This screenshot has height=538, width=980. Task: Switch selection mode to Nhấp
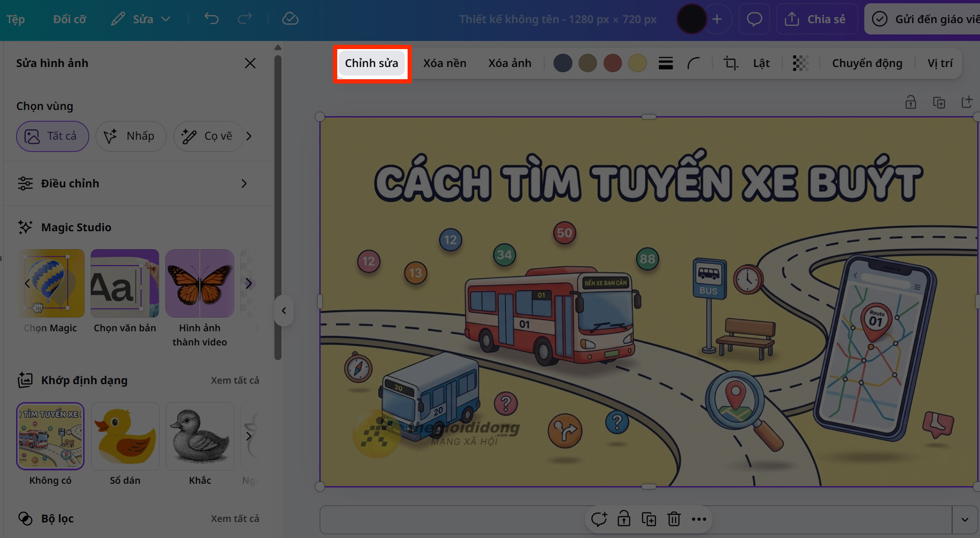[x=131, y=136]
